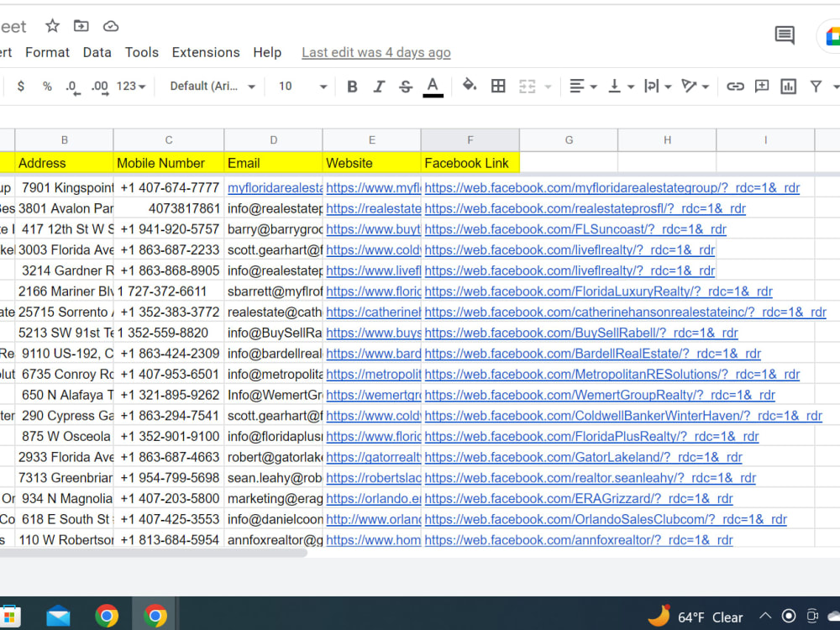
Task: Show hidden system tray icons
Action: point(765,616)
